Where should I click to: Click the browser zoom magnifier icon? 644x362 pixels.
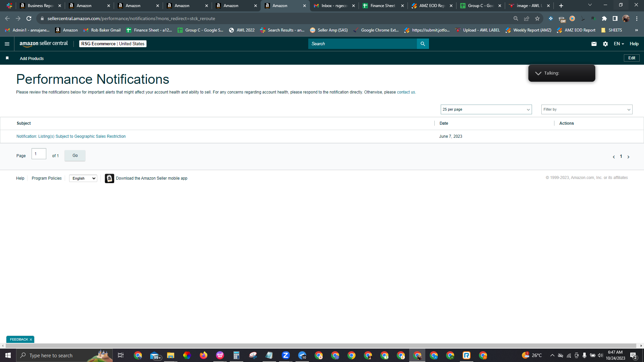coord(516,18)
